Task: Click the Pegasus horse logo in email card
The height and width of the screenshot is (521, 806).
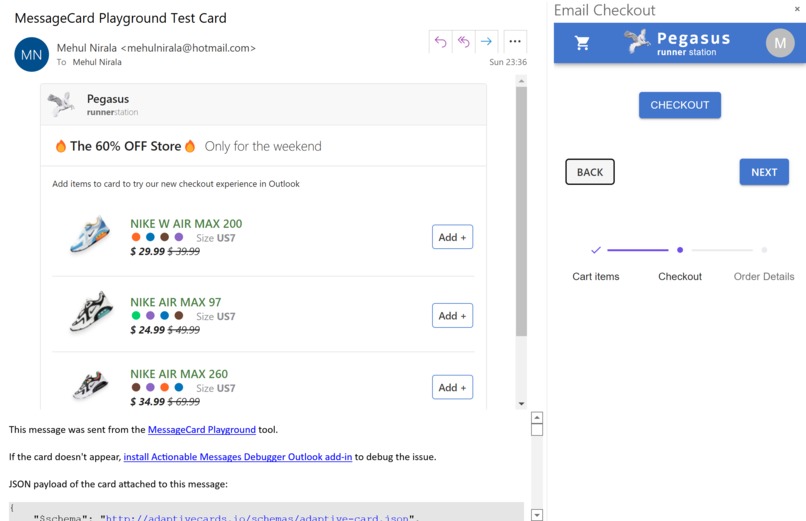Action: click(x=61, y=104)
